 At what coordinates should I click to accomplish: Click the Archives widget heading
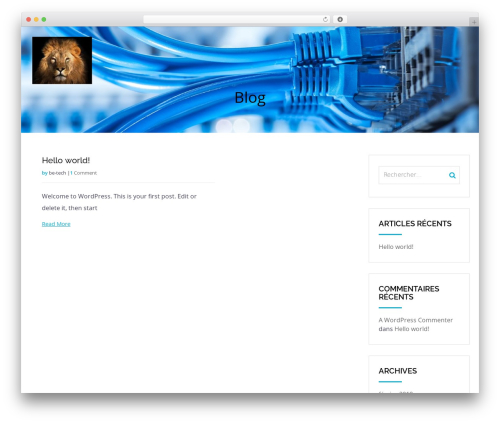(x=398, y=371)
